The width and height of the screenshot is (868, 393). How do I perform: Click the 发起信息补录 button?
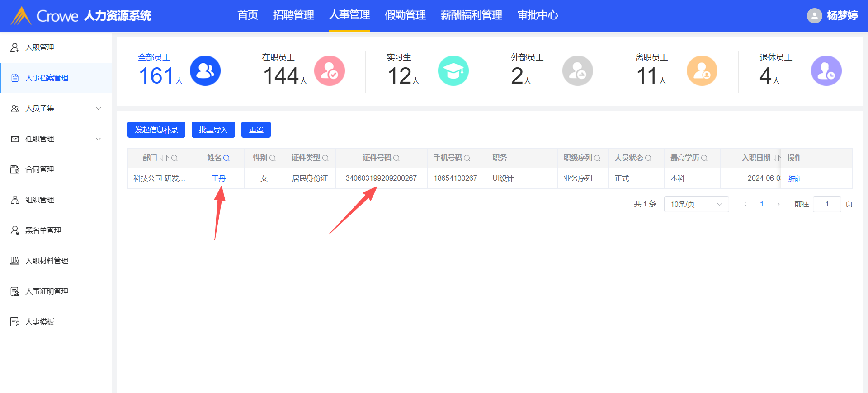pyautogui.click(x=156, y=130)
